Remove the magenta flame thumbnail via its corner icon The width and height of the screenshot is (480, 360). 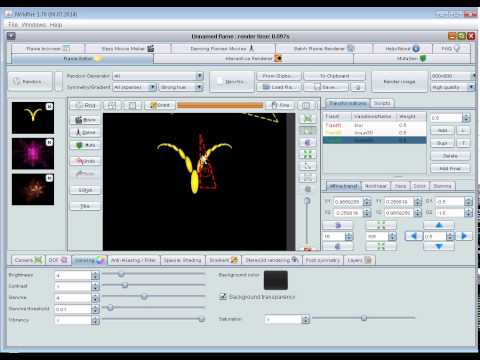(x=49, y=142)
